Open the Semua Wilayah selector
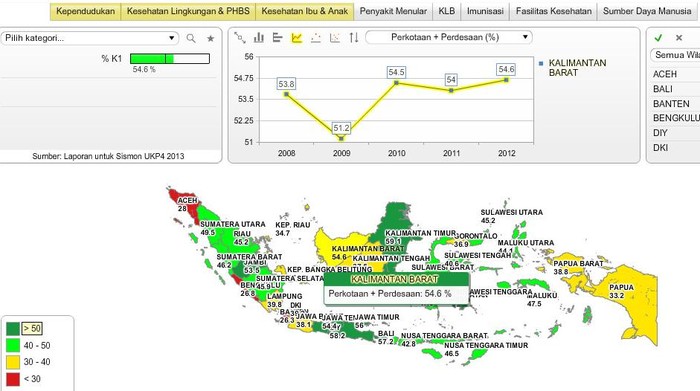700x391 pixels. click(x=675, y=55)
